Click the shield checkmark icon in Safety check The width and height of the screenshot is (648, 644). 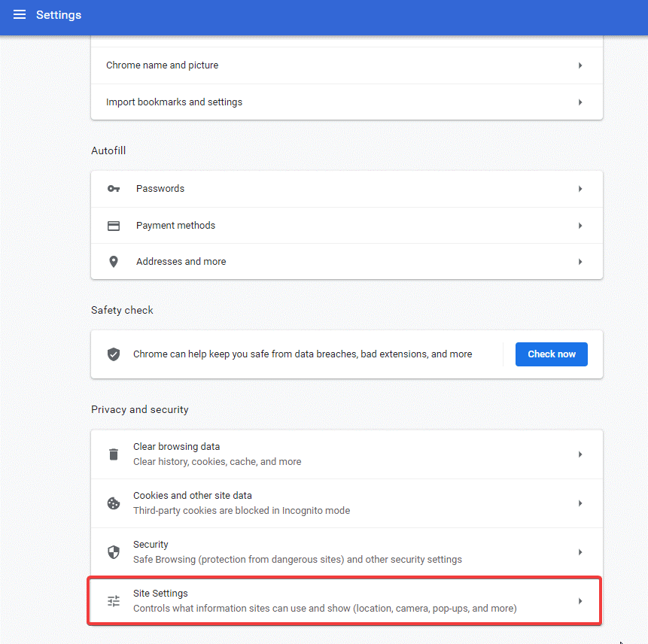[113, 354]
